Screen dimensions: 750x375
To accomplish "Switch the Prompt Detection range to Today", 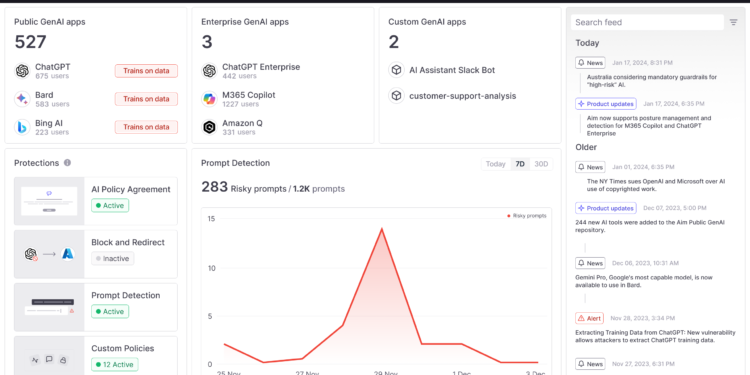I will [x=496, y=164].
